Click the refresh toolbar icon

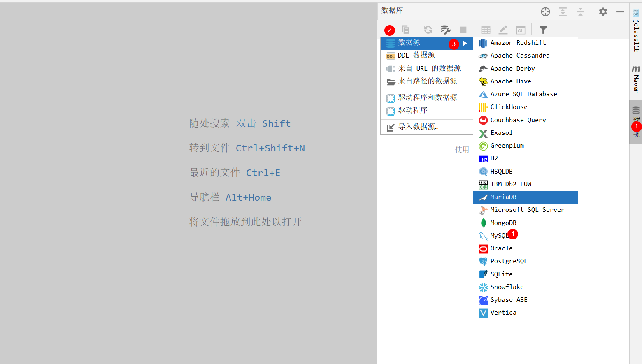[428, 30]
